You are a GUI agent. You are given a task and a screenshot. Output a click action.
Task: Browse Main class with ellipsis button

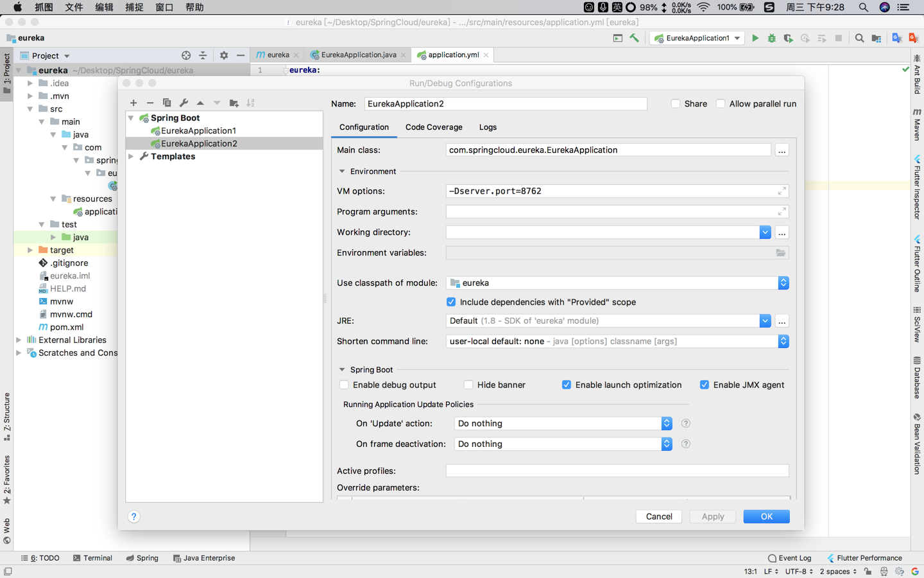point(782,150)
